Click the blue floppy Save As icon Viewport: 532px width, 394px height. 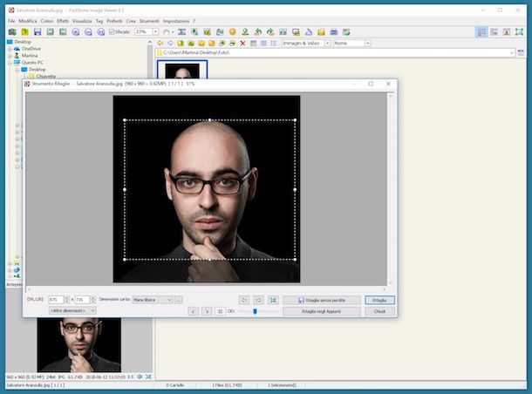click(x=38, y=32)
